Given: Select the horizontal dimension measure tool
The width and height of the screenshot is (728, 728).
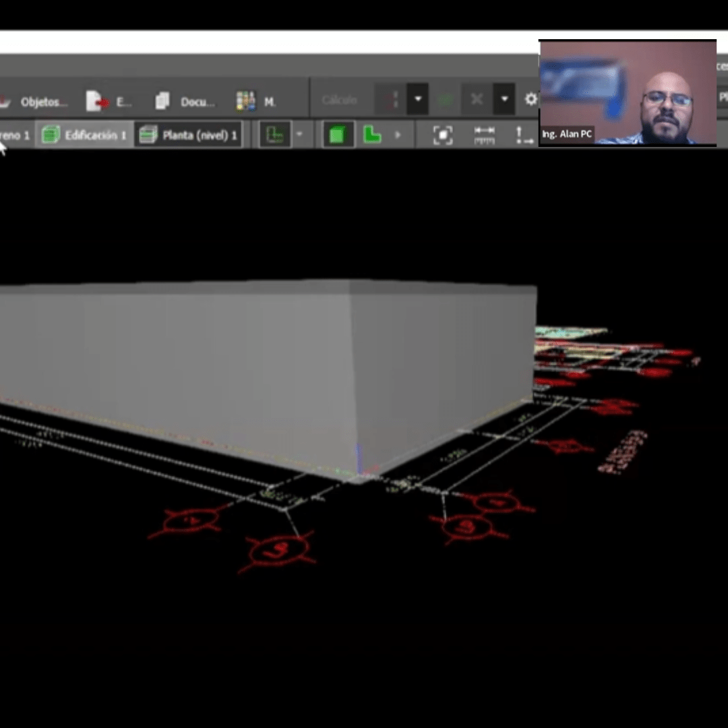Looking at the screenshot, I should 484,135.
